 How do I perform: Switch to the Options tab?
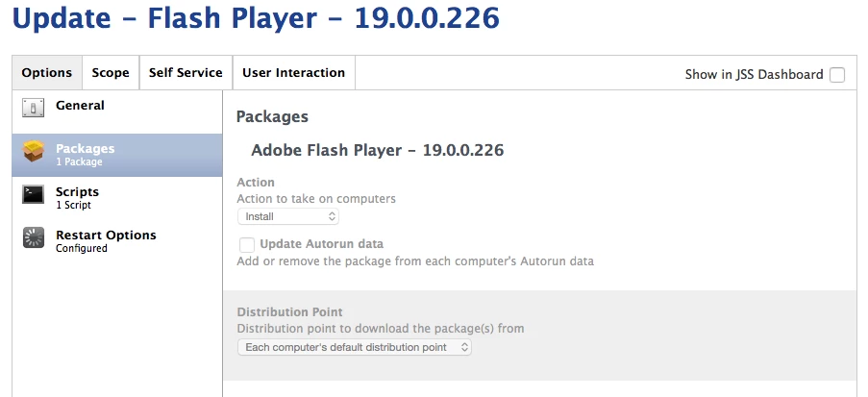[47, 73]
